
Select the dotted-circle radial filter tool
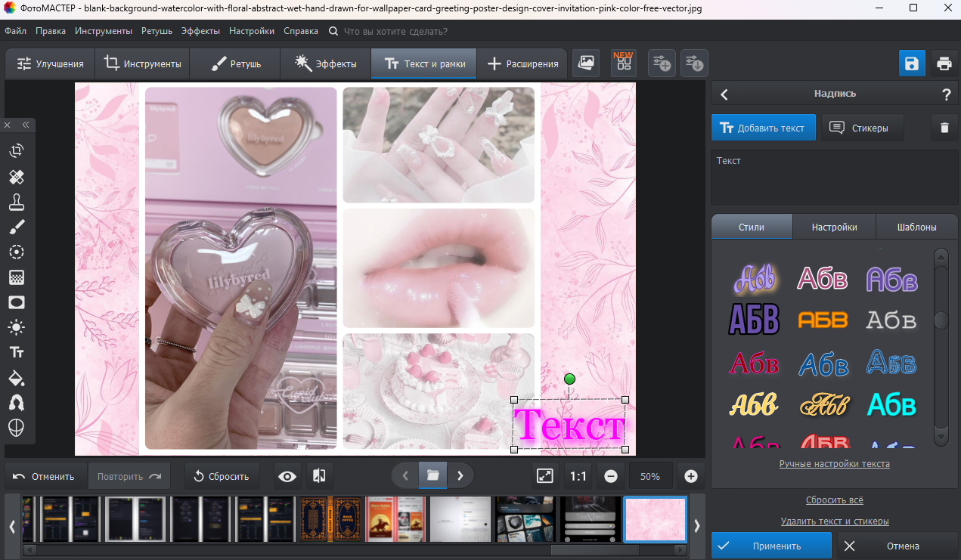tap(17, 252)
